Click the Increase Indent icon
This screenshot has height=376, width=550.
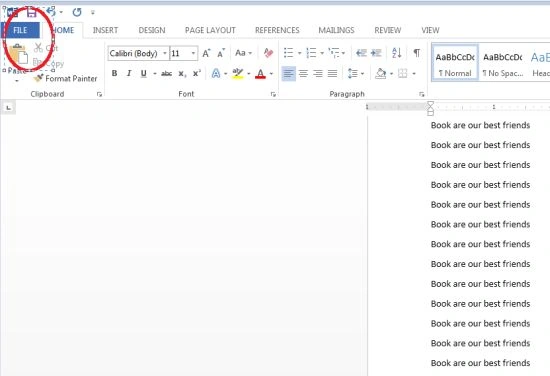(x=376, y=53)
